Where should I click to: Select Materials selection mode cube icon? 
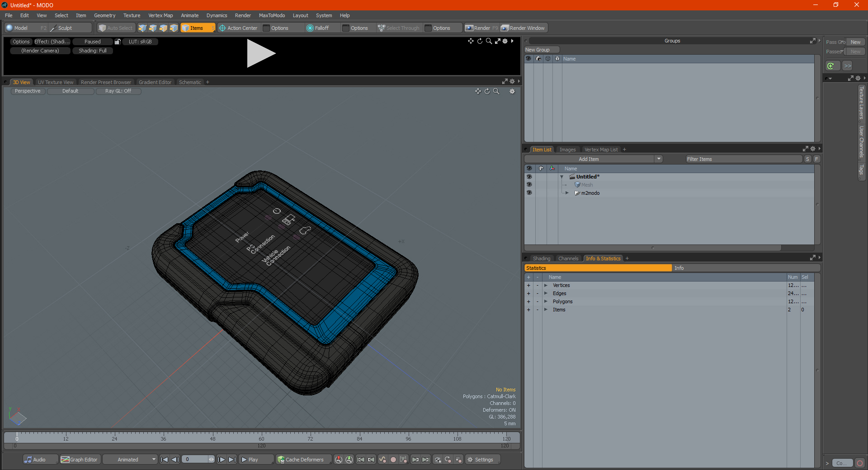tap(174, 28)
